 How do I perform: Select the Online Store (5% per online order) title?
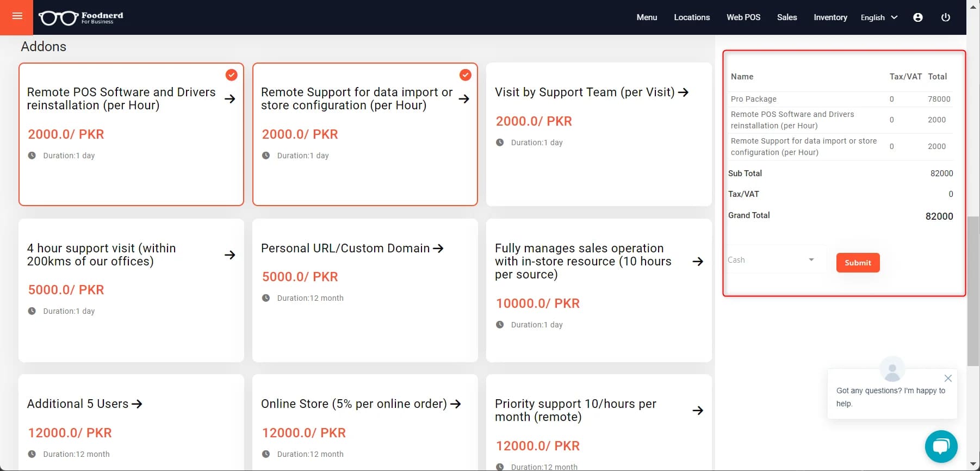coord(354,404)
